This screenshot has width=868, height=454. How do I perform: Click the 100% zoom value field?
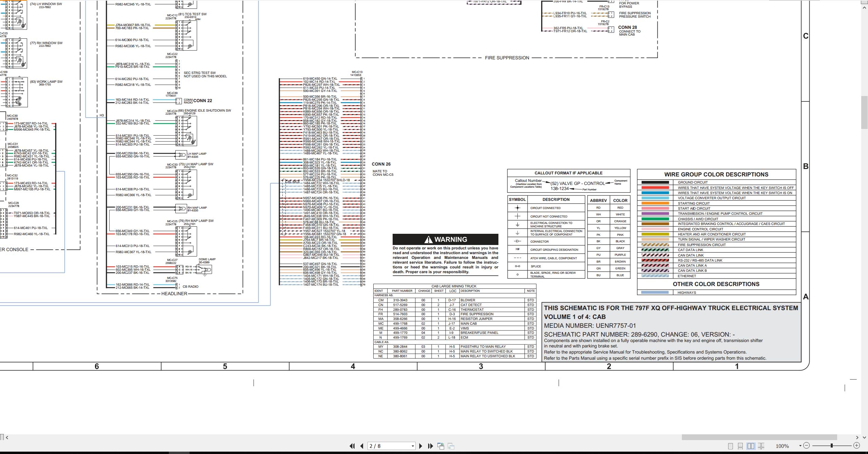(782, 446)
